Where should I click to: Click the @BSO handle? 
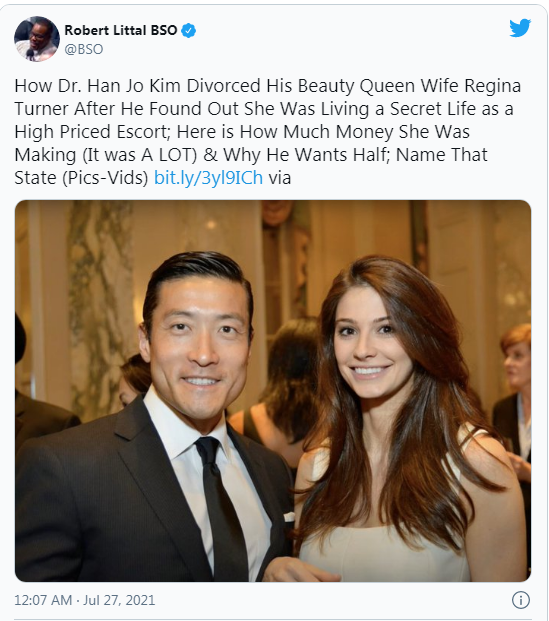point(84,49)
